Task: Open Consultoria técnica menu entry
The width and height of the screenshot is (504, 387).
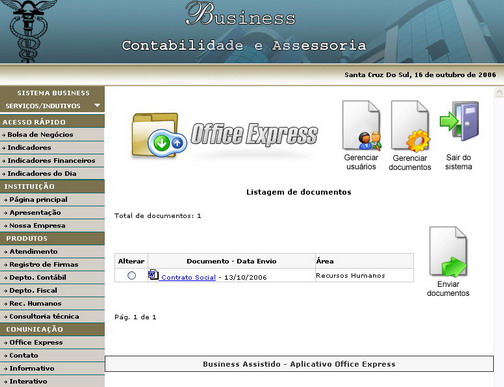Action: click(x=52, y=316)
